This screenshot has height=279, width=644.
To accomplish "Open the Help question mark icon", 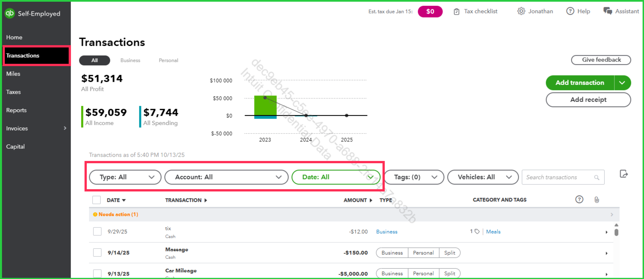I will pos(570,11).
